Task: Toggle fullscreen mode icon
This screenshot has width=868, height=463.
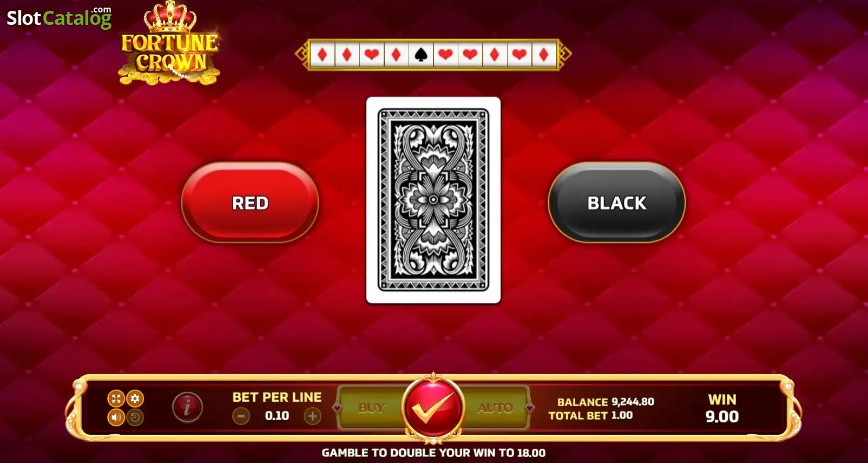Action: click(x=116, y=399)
